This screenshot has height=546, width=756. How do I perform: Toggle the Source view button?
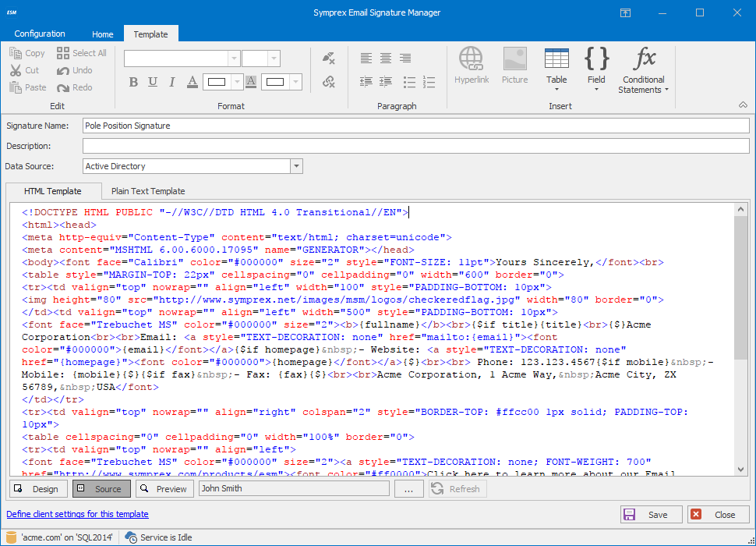coord(101,489)
